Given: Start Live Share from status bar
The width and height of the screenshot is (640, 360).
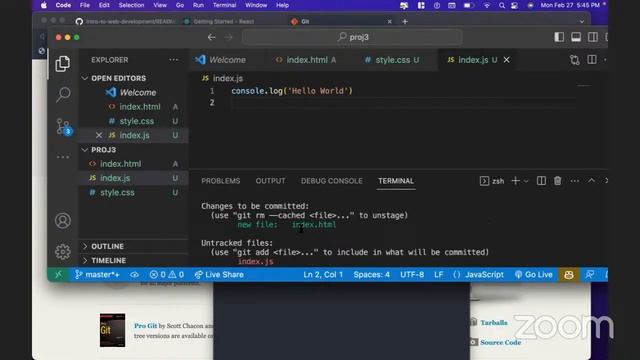Looking at the screenshot, I should point(219,275).
